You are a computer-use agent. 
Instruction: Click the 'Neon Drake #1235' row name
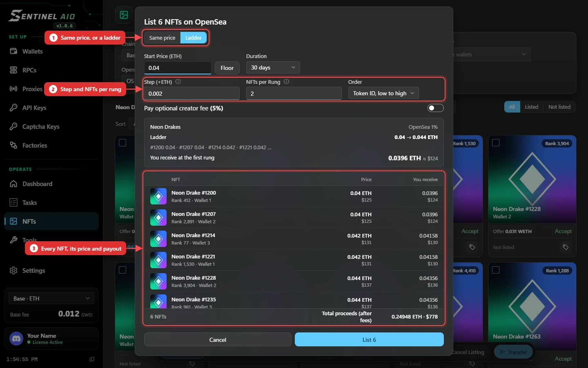pos(194,299)
